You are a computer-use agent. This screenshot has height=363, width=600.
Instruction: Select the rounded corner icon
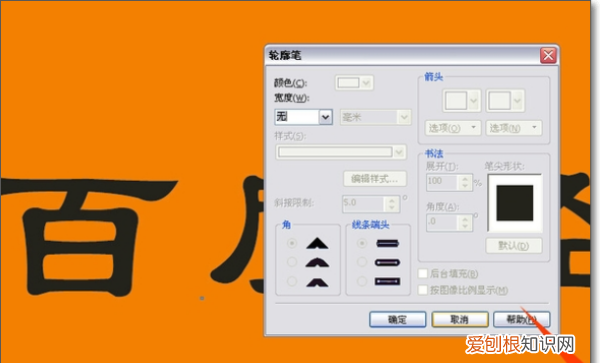(x=317, y=262)
